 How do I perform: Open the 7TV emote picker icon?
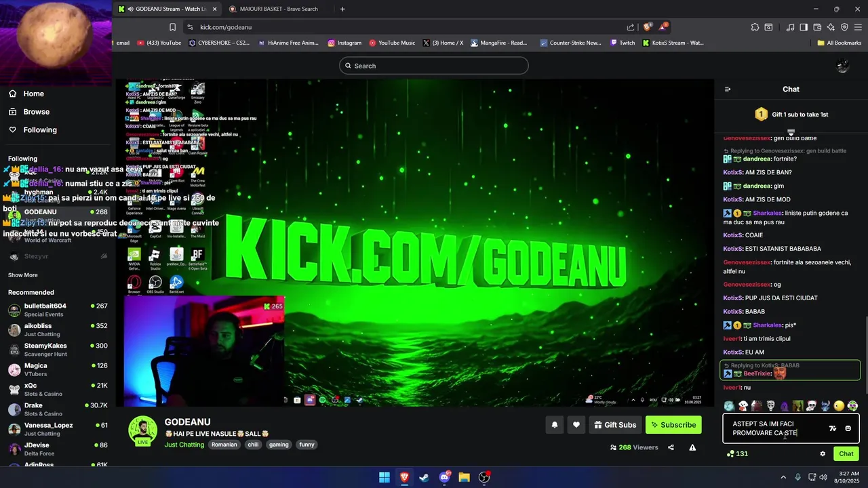click(833, 428)
